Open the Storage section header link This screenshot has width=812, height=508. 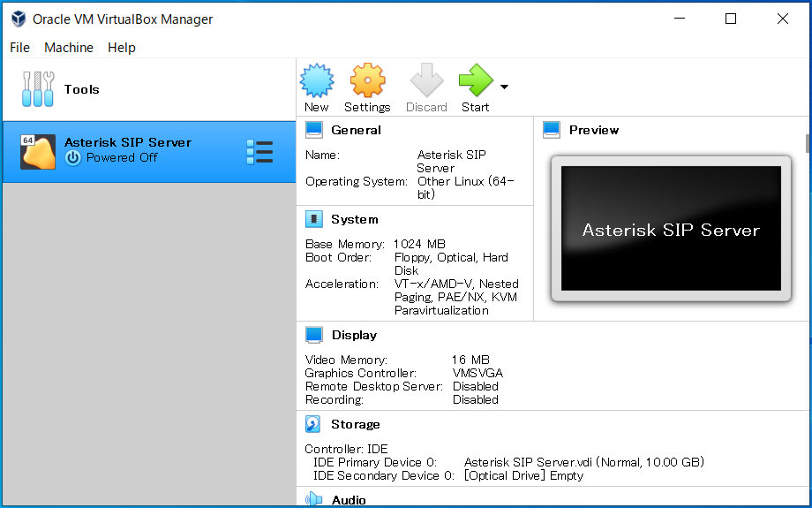pos(355,424)
